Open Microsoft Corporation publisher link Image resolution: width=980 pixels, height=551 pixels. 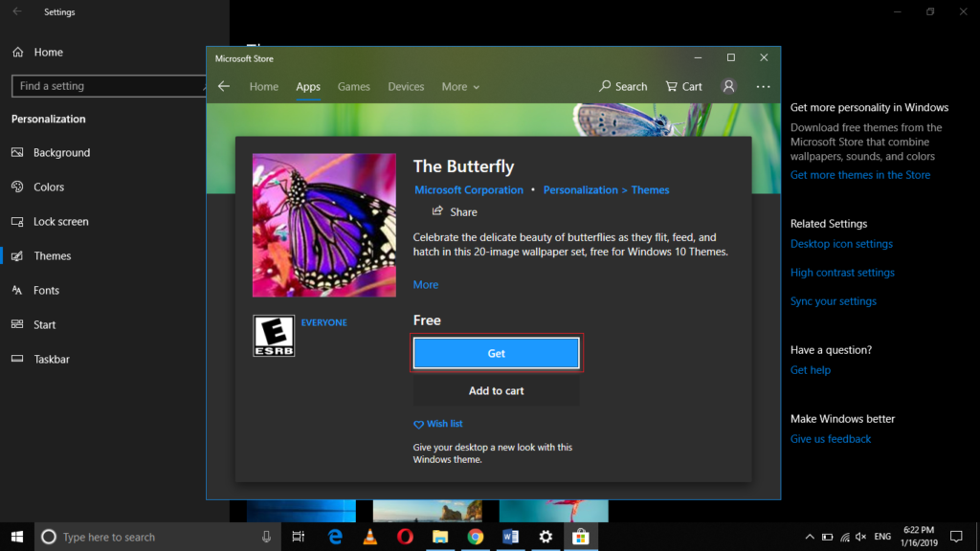click(x=469, y=189)
